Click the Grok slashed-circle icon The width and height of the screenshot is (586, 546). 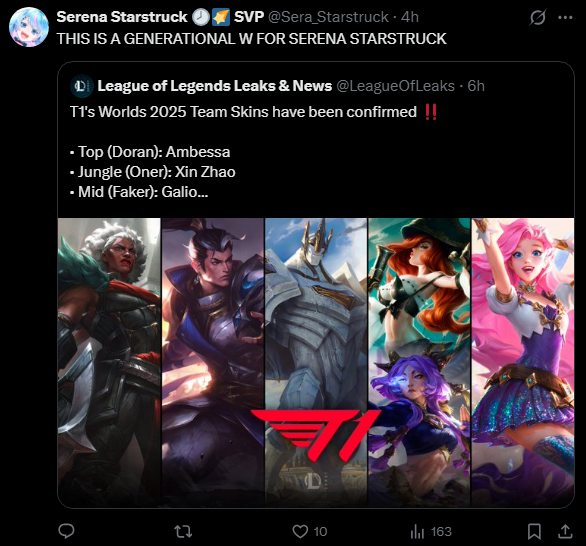click(x=537, y=17)
